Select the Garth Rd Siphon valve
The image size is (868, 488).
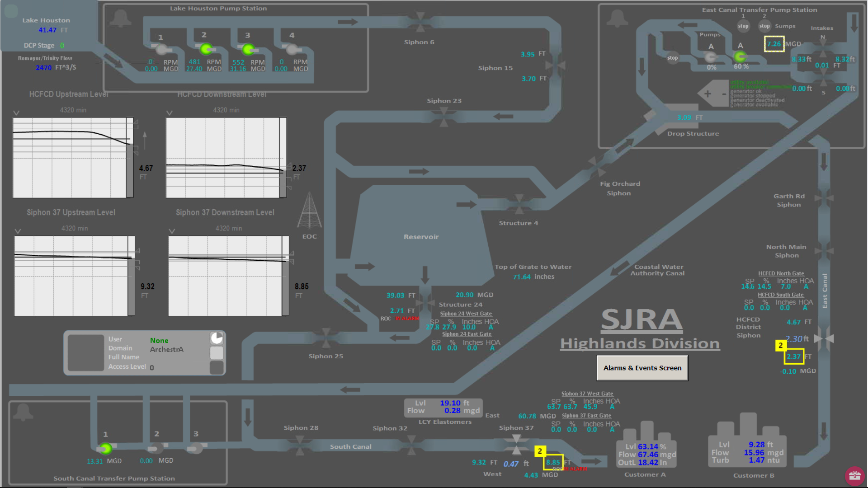(x=824, y=198)
